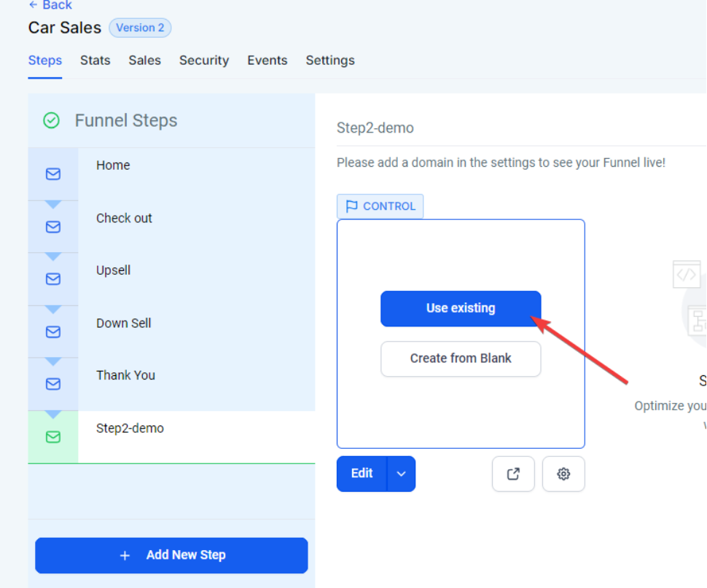Viewport: 707px width, 588px height.
Task: Click the Version 2 badge
Action: tap(140, 28)
